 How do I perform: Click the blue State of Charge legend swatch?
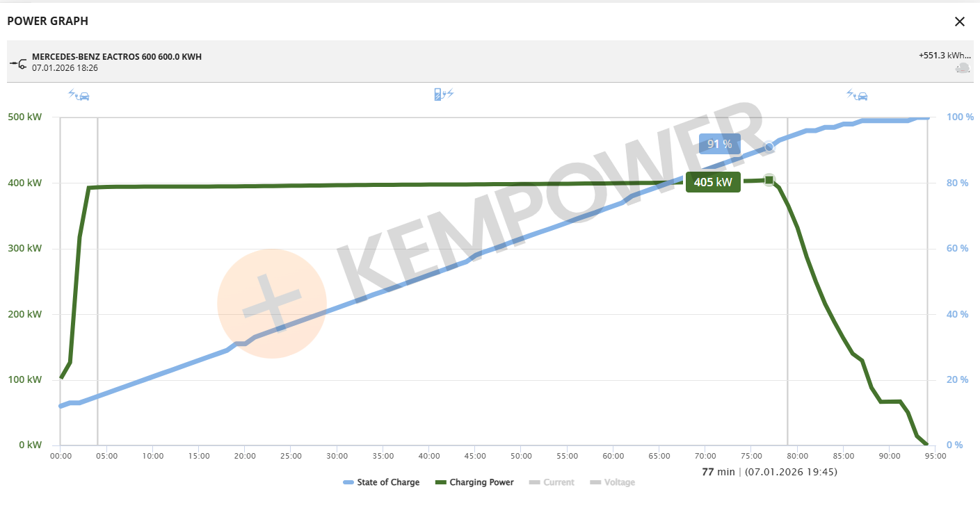click(x=348, y=482)
